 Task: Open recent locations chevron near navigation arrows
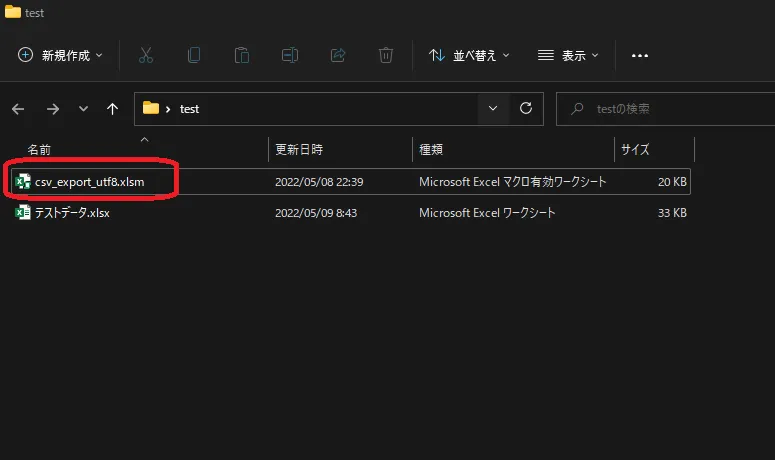pos(83,108)
